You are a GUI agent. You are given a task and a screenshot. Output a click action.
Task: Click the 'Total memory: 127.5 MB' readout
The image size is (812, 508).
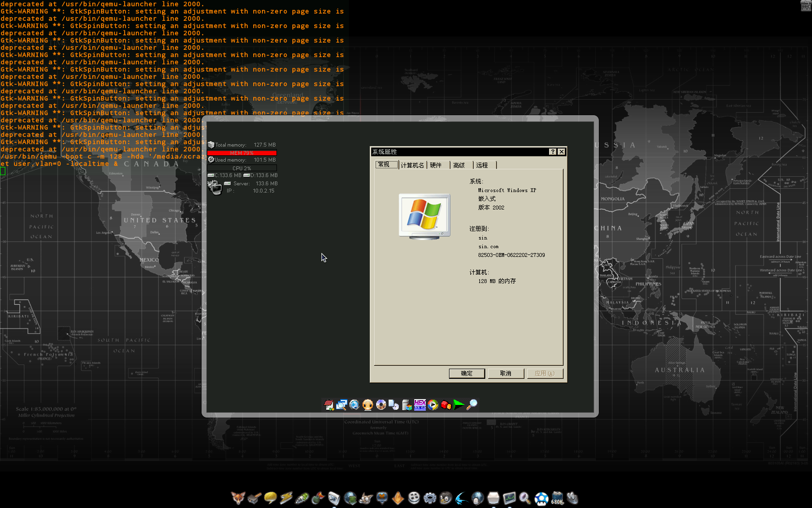[246, 145]
